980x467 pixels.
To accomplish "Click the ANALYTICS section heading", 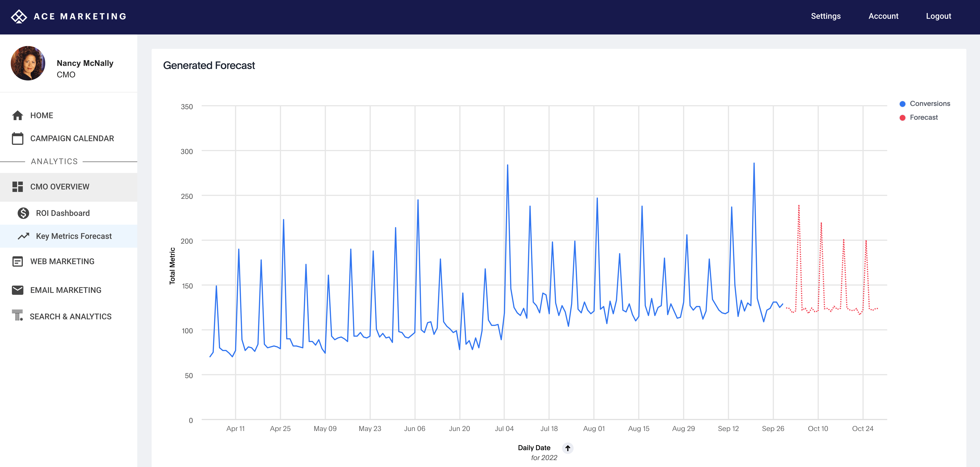I will (54, 161).
